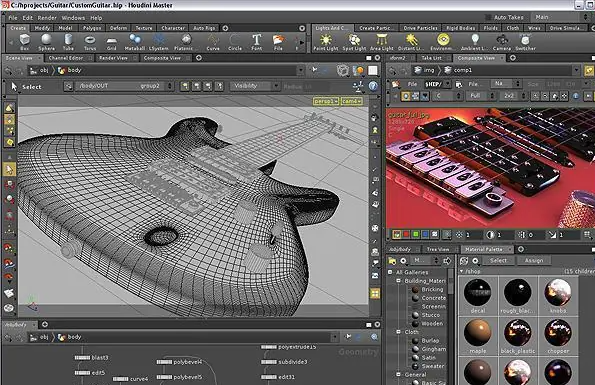Toggle the red channel display button
The height and width of the screenshot is (385, 595).
[406, 235]
